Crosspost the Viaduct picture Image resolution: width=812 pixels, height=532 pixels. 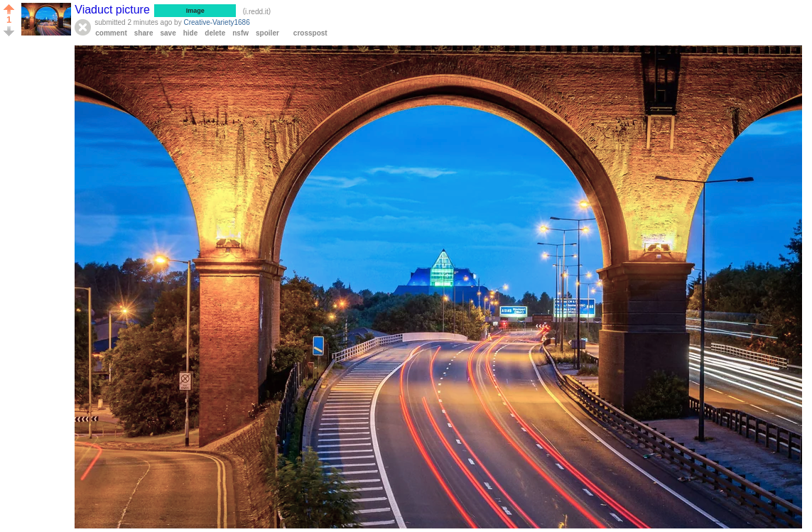click(310, 33)
